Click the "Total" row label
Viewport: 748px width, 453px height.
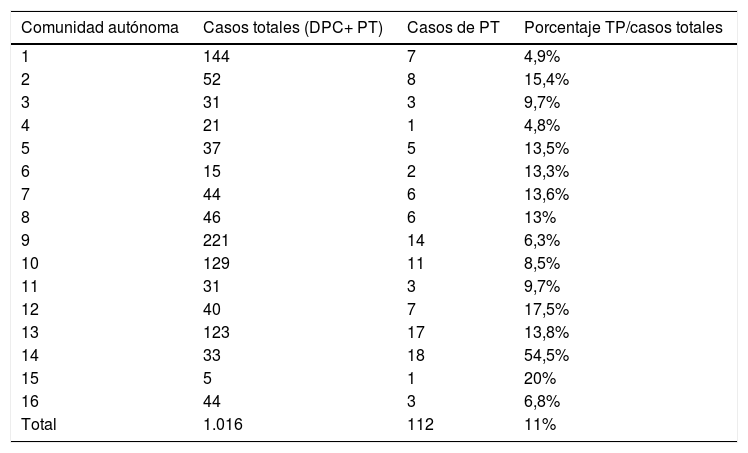pyautogui.click(x=39, y=424)
